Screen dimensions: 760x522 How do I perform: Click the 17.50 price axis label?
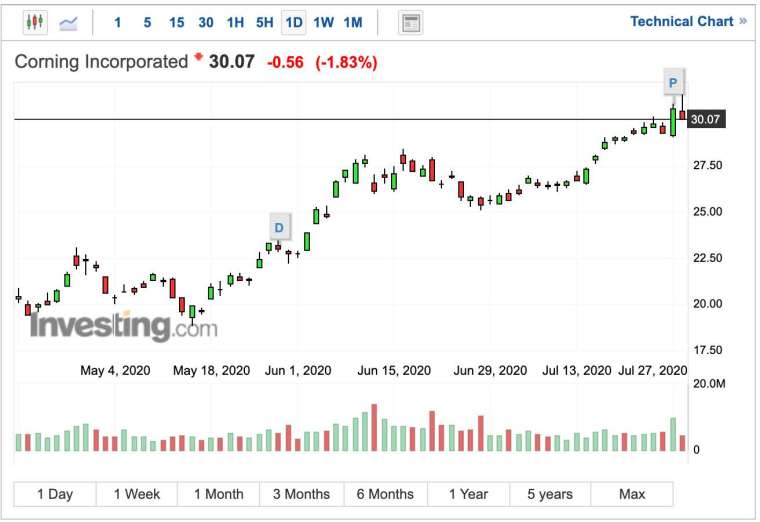[708, 349]
